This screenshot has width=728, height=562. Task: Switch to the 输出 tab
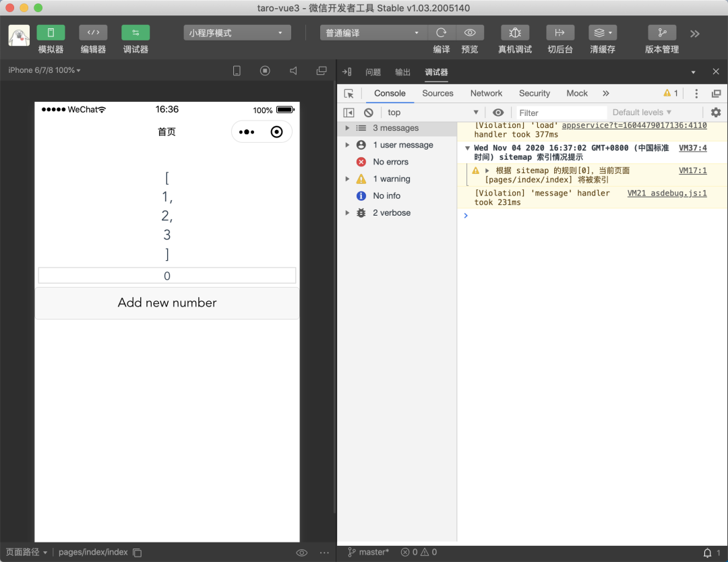pyautogui.click(x=402, y=72)
